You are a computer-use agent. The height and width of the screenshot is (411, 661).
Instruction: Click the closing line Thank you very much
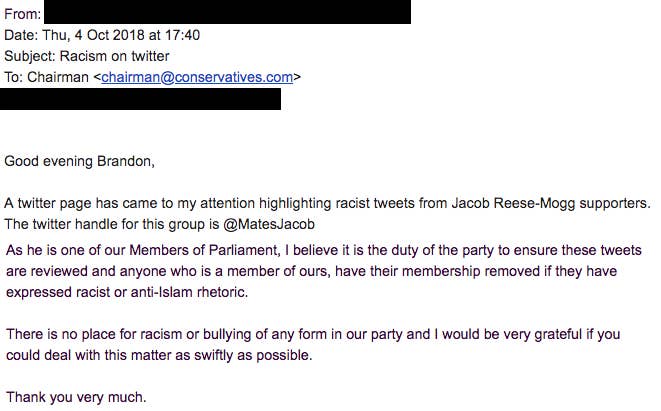pyautogui.click(x=76, y=398)
